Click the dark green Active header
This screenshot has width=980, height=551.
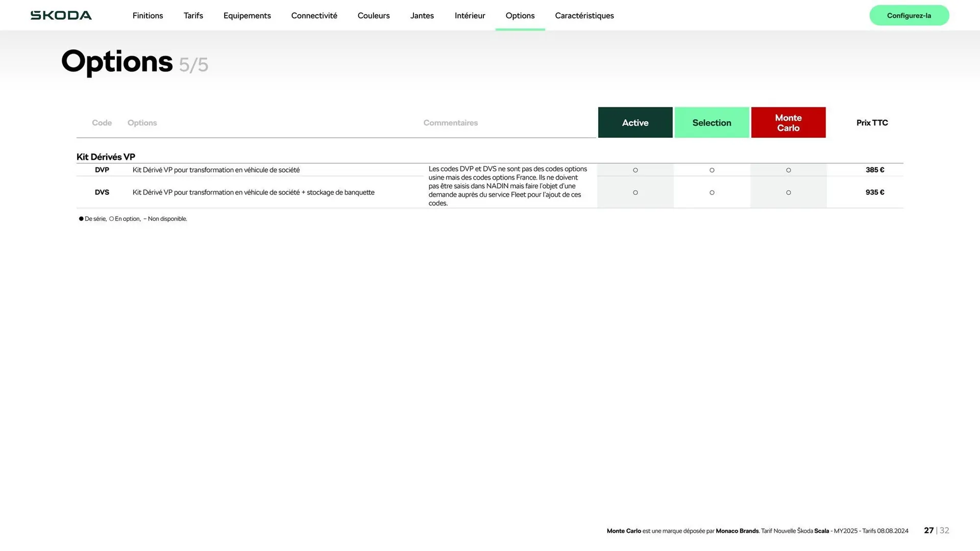(x=635, y=122)
